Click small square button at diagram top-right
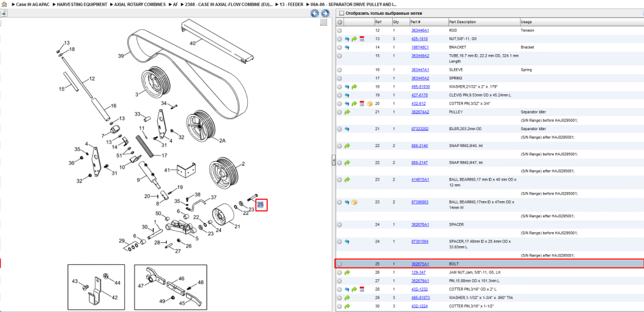Image resolution: width=644 pixels, height=312 pixels. [x=324, y=22]
